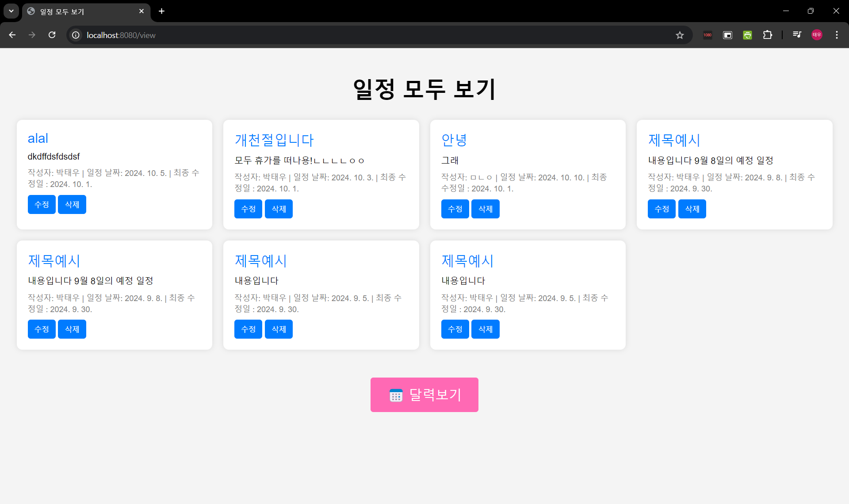This screenshot has height=504, width=849.
Task: Click 삭제 on the 안녕 card
Action: (x=485, y=209)
